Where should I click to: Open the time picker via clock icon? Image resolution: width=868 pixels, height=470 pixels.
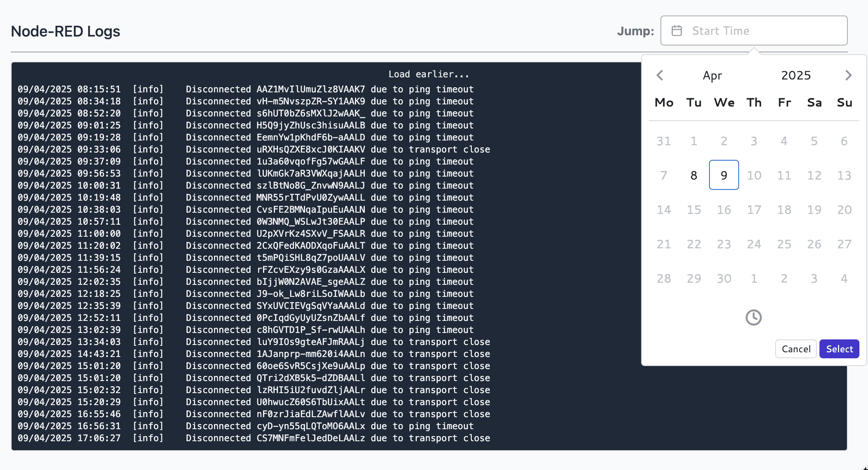coord(754,318)
